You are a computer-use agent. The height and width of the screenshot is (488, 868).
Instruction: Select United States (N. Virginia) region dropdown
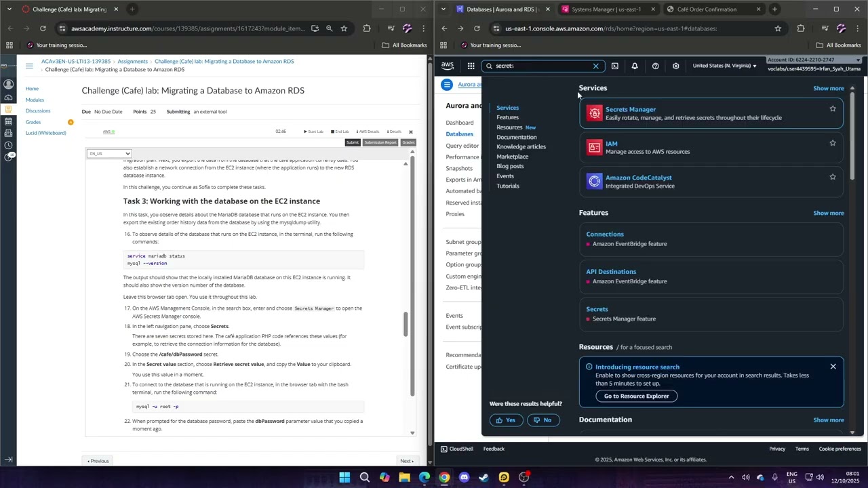[724, 66]
